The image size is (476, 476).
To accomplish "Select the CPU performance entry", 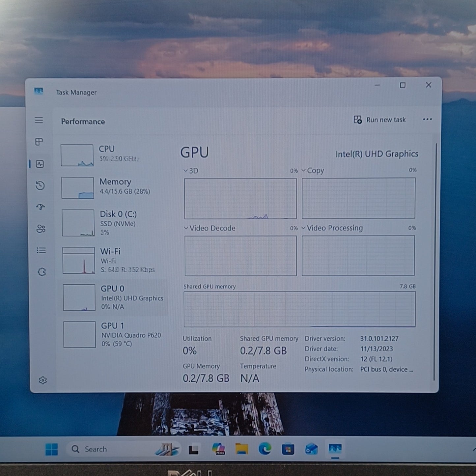I will 113,155.
